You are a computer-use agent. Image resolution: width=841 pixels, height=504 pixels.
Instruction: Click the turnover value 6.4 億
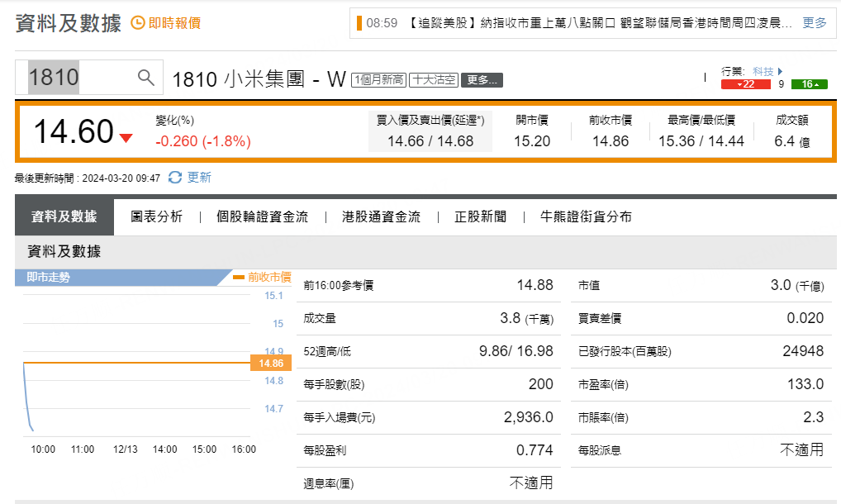pyautogui.click(x=791, y=141)
